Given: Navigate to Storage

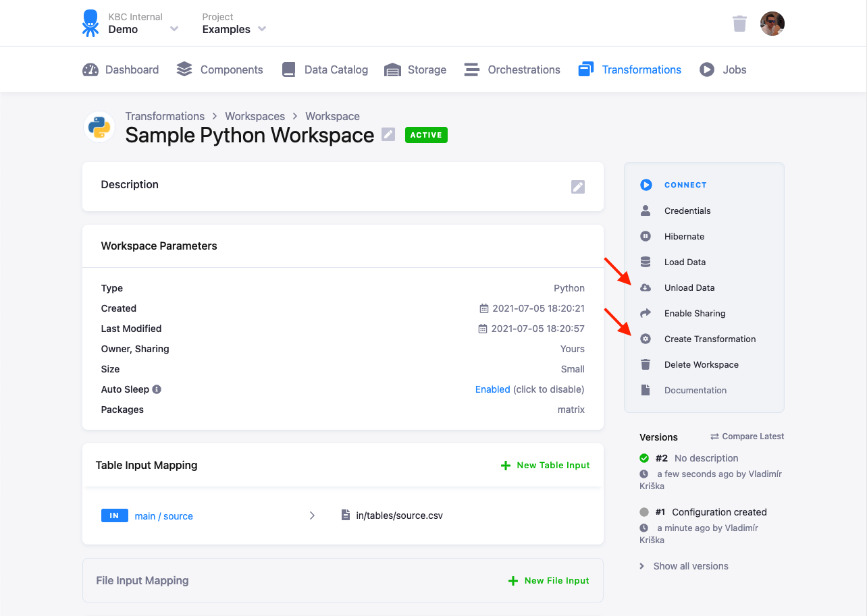Looking at the screenshot, I should pyautogui.click(x=415, y=69).
